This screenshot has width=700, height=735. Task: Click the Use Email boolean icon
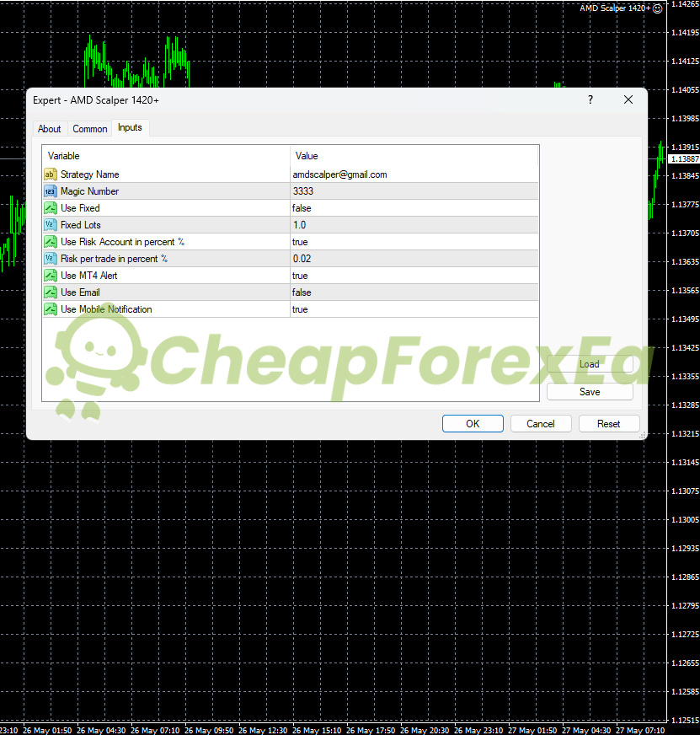point(51,292)
